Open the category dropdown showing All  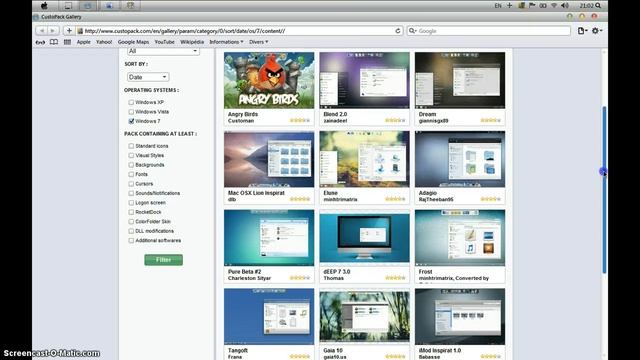tap(163, 51)
